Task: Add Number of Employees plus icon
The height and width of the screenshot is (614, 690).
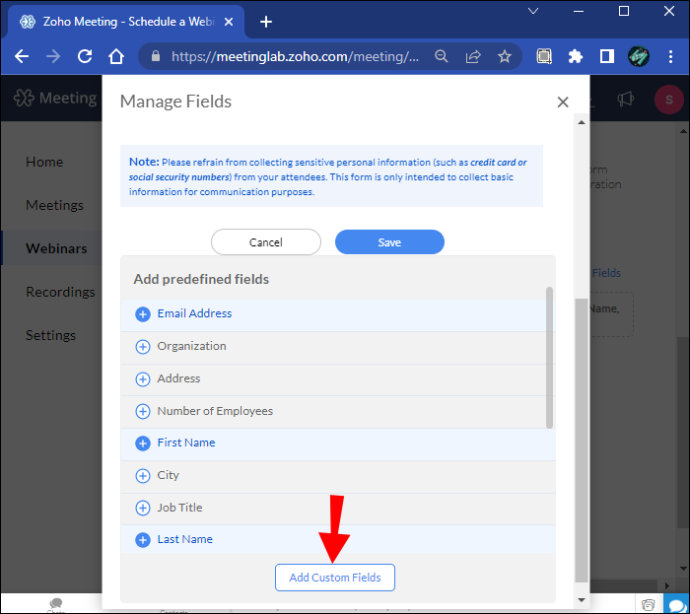Action: coord(143,412)
